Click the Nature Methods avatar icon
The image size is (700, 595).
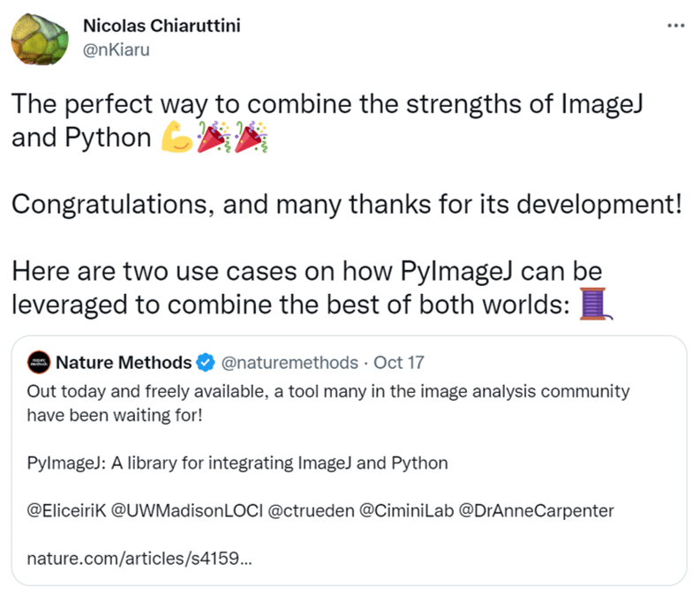[37, 362]
